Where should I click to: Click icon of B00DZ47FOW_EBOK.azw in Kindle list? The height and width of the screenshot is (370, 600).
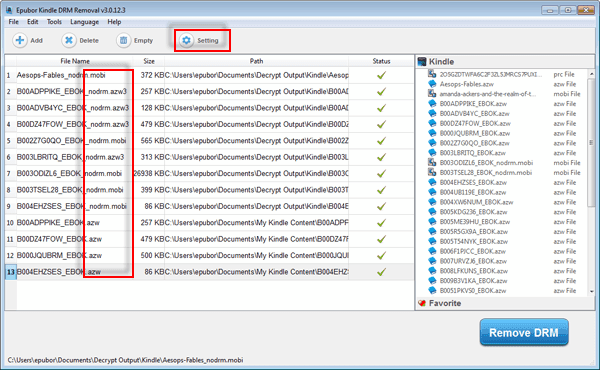click(432, 123)
